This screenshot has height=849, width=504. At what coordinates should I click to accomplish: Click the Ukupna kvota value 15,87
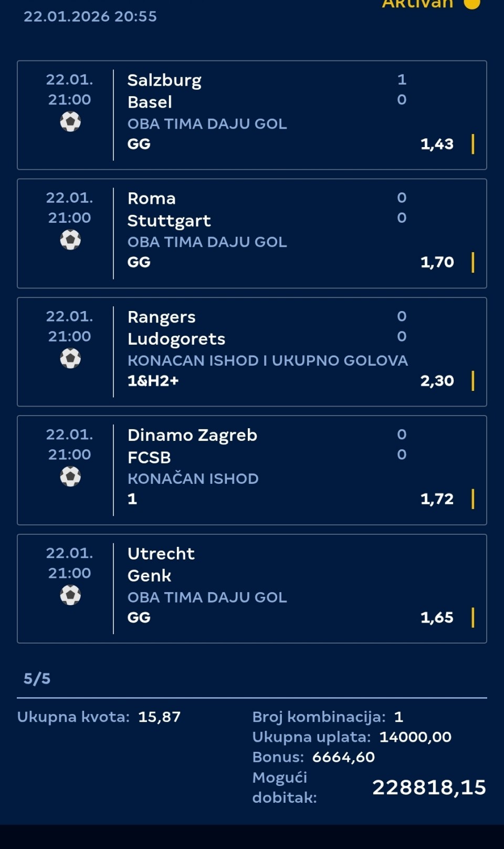click(x=160, y=717)
